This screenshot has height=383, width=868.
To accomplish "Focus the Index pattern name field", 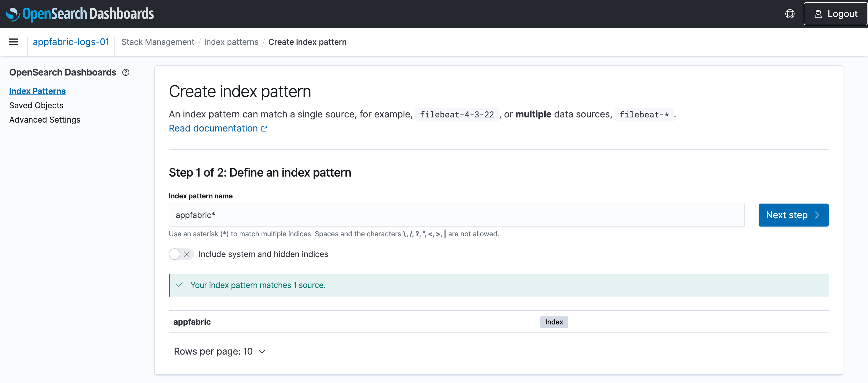I will click(456, 215).
